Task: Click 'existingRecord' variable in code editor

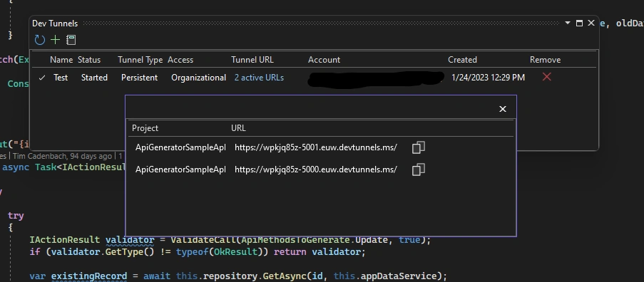Action: 88,276
